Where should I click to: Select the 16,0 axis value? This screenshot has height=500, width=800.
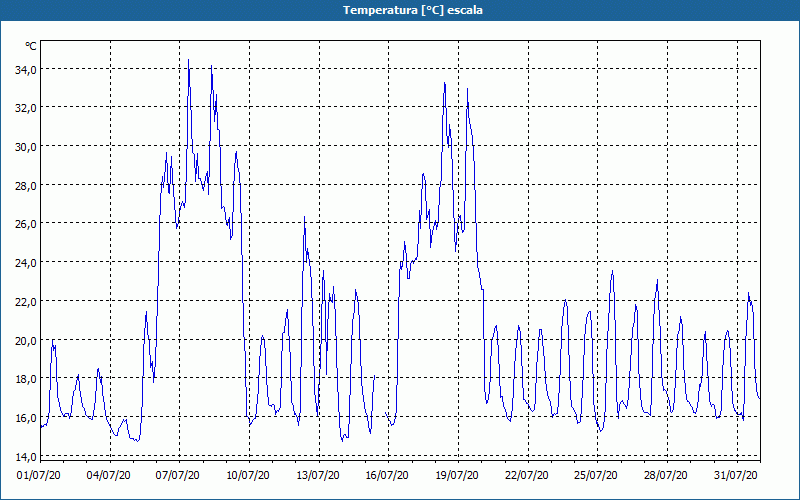tap(26, 417)
